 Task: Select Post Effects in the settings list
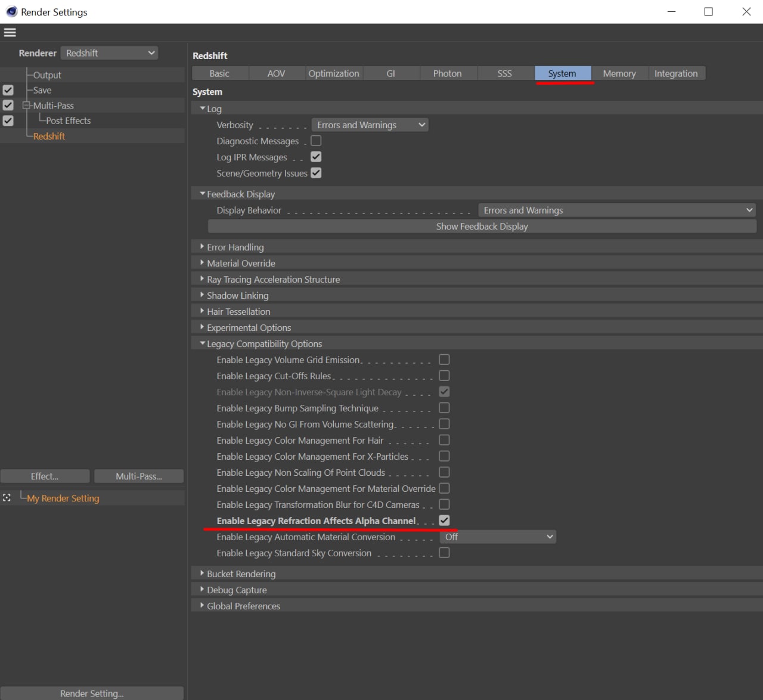69,120
